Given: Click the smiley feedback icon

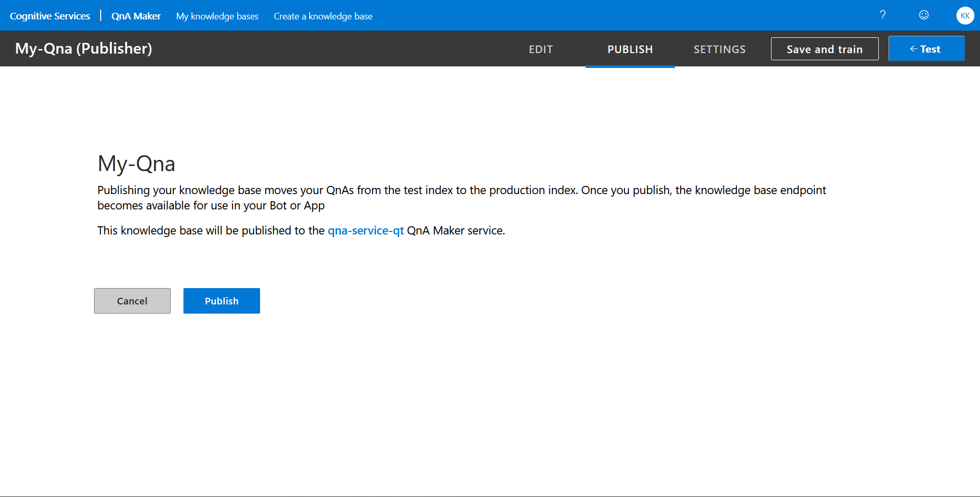Looking at the screenshot, I should pos(924,15).
